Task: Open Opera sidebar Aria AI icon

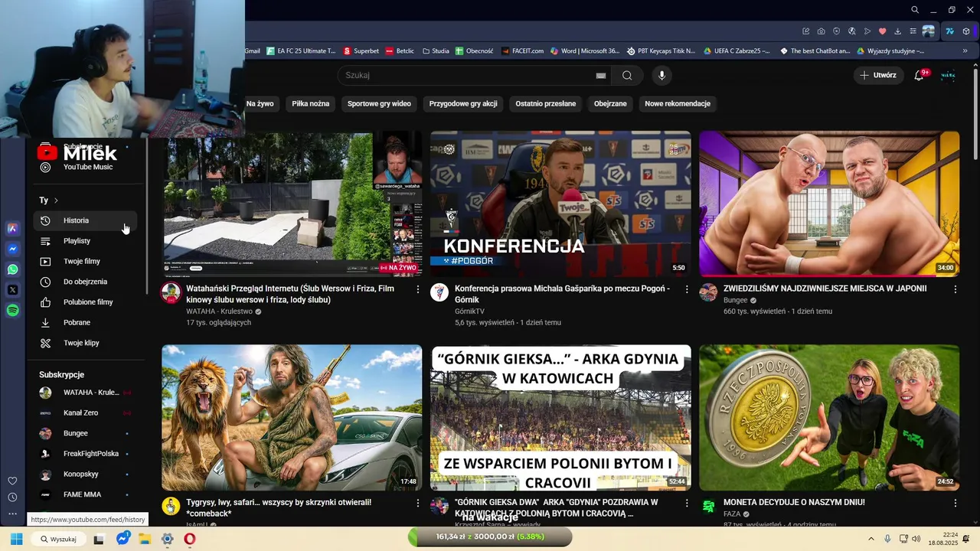Action: pyautogui.click(x=12, y=228)
